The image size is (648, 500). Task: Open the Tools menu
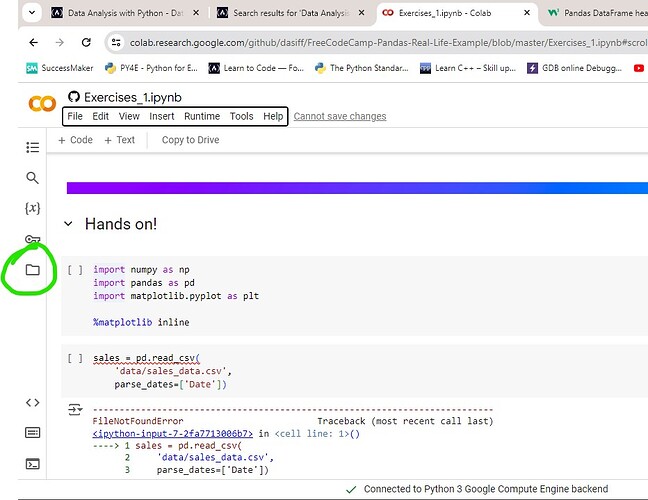click(241, 116)
